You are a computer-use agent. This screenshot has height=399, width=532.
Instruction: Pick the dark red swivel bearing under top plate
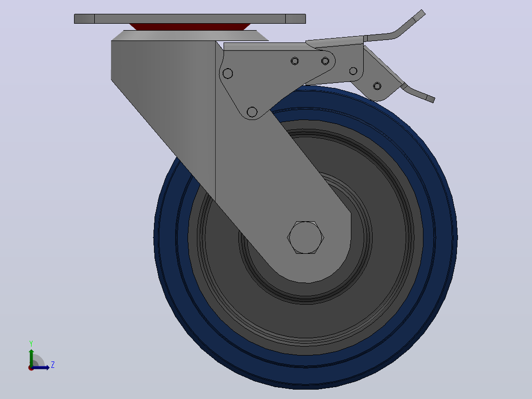[x=190, y=27]
